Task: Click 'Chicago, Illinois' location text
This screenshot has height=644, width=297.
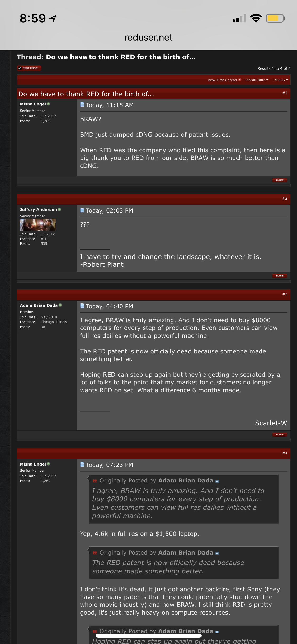Action: 54,322
